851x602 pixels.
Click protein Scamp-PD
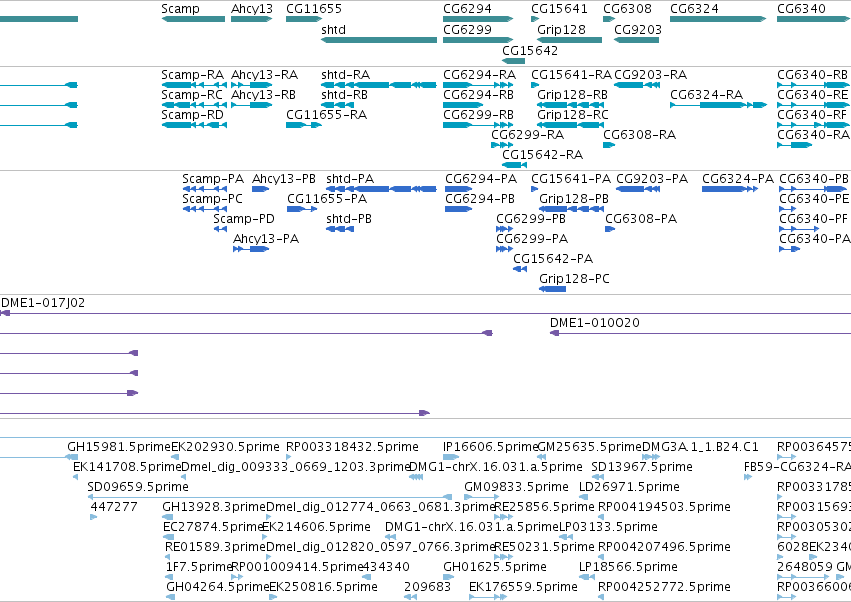point(244,219)
